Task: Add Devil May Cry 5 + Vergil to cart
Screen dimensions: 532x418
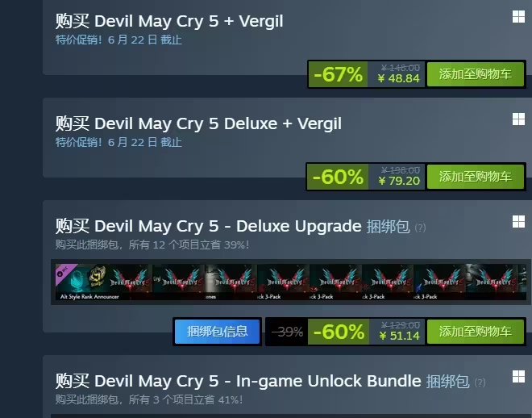Action: click(x=476, y=74)
